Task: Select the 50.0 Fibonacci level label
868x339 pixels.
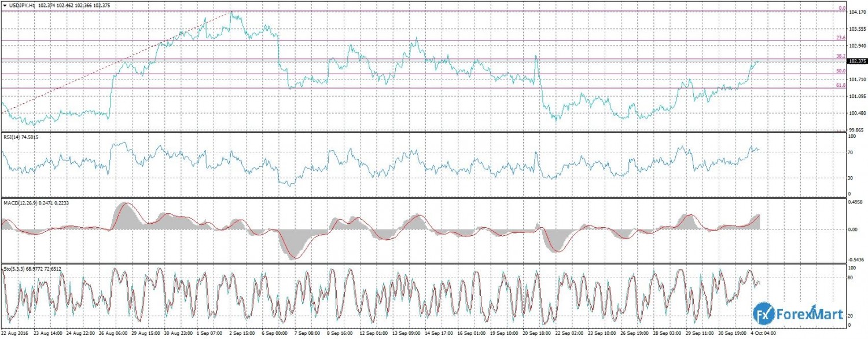Action: [841, 71]
